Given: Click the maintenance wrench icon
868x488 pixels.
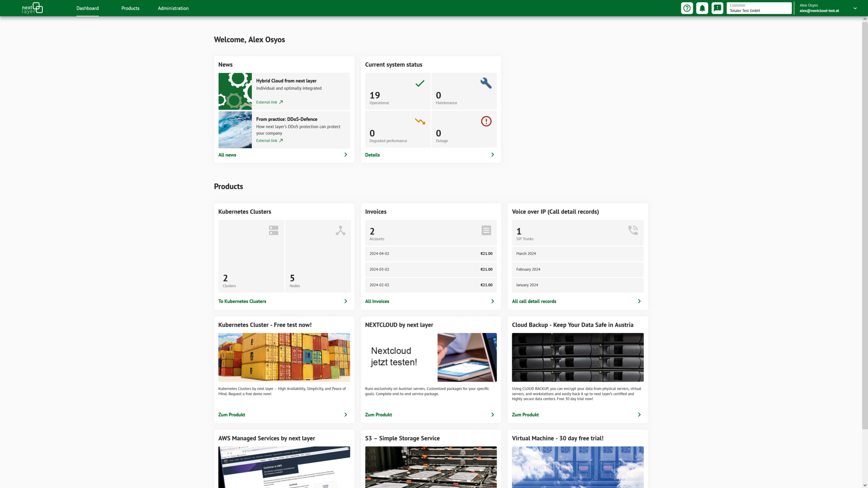Looking at the screenshot, I should click(x=486, y=83).
